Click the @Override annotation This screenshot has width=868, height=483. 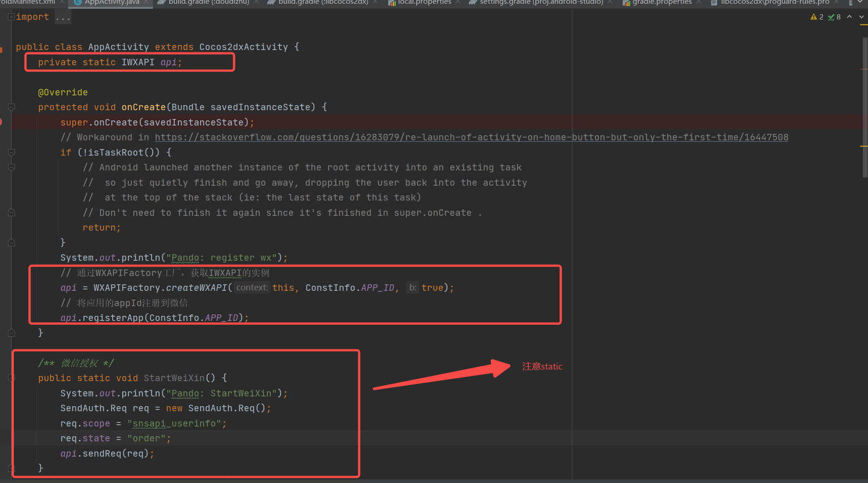[x=63, y=92]
